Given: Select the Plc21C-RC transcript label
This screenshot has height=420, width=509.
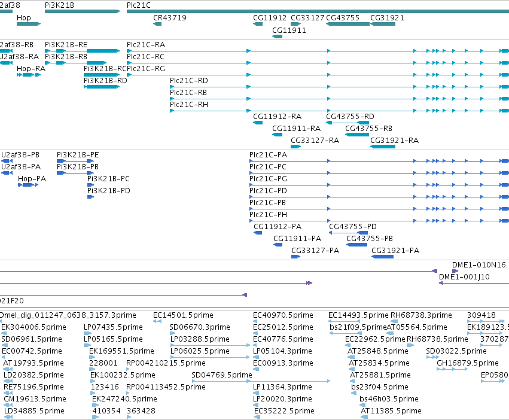Looking at the screenshot, I should pos(145,56).
